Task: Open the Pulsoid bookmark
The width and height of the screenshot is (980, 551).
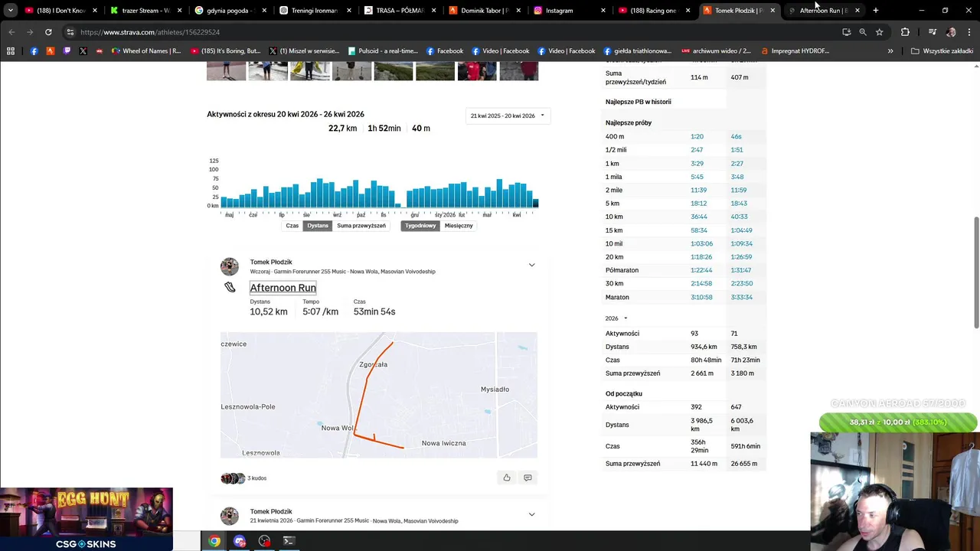Action: [x=382, y=51]
